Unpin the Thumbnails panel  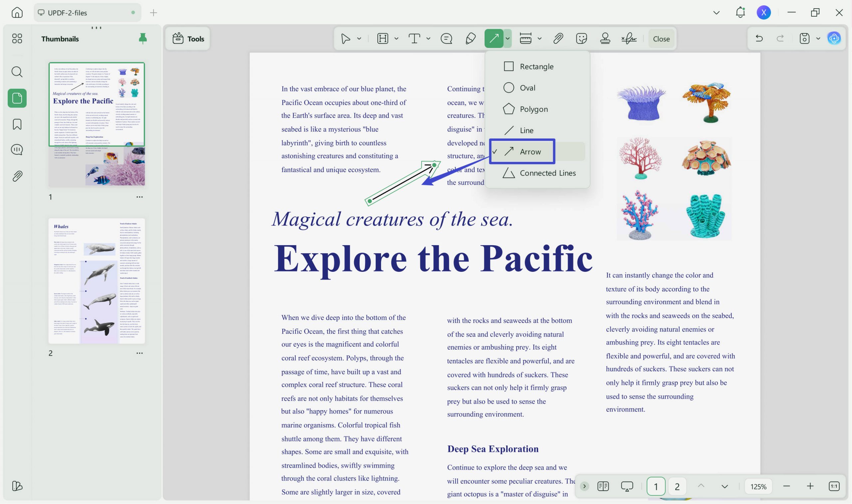(143, 39)
